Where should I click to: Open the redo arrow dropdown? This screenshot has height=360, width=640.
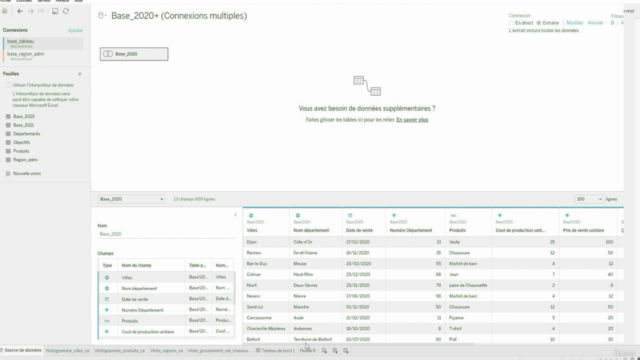[47, 11]
